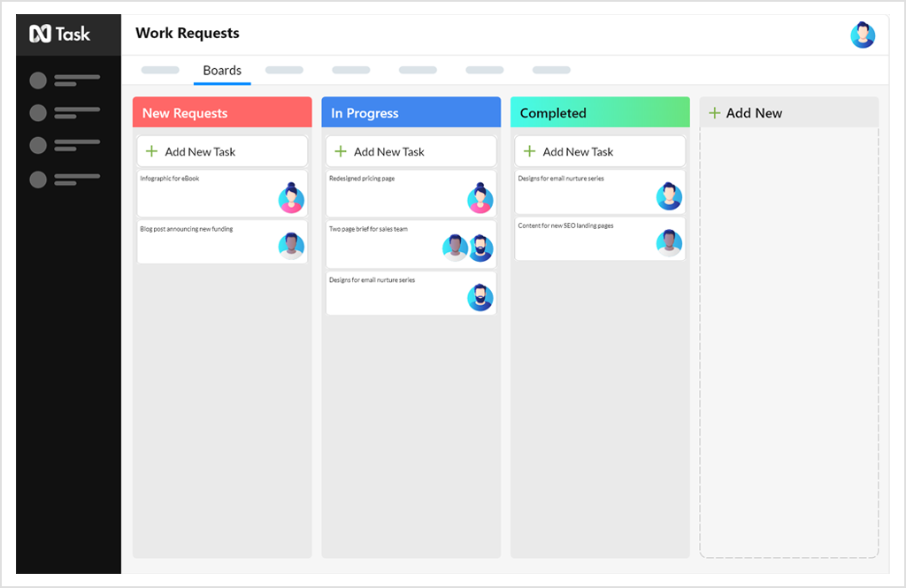This screenshot has height=588, width=906.
Task: Click the Add New column button
Action: [788, 112]
